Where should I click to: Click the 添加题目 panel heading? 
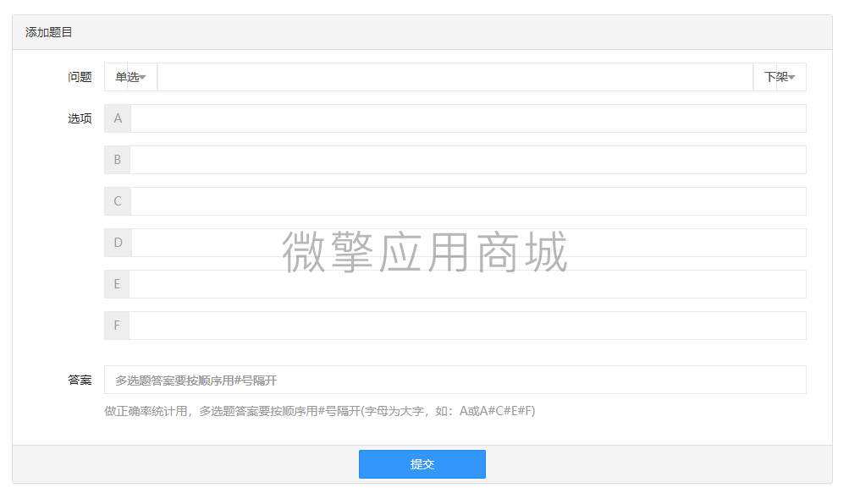click(x=49, y=32)
